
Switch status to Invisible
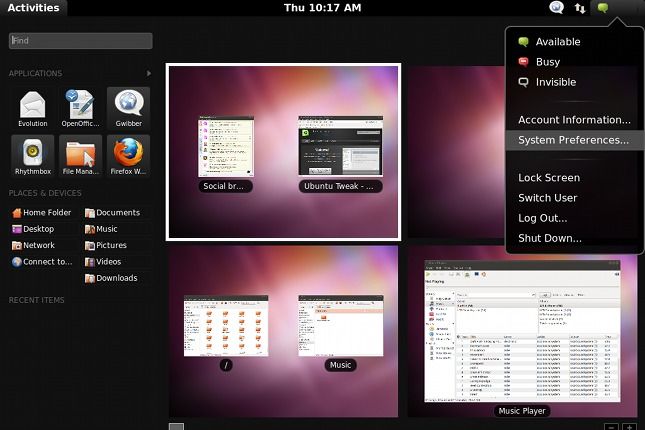555,82
